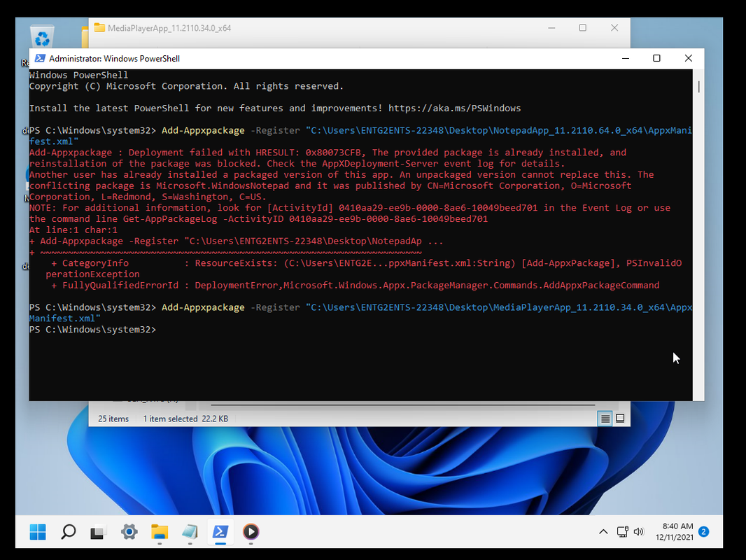Click 'CategoryInfo' error line
This screenshot has width=746, height=560.
(x=366, y=263)
